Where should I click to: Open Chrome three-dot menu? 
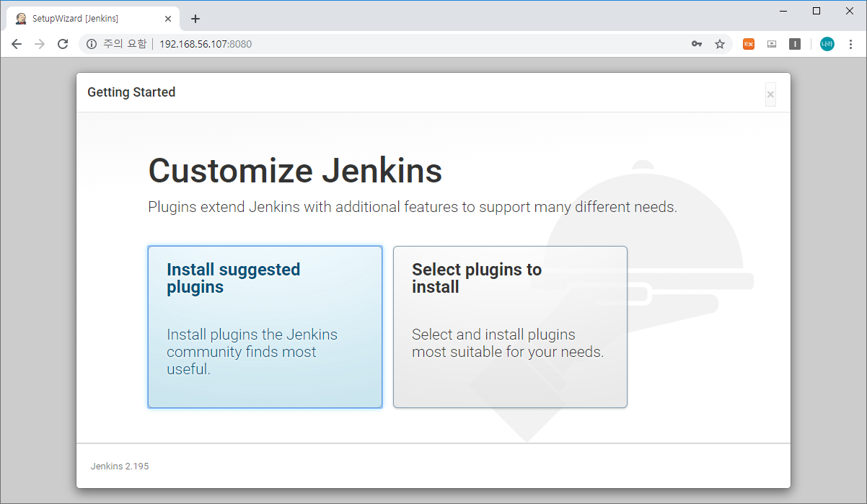tap(850, 44)
